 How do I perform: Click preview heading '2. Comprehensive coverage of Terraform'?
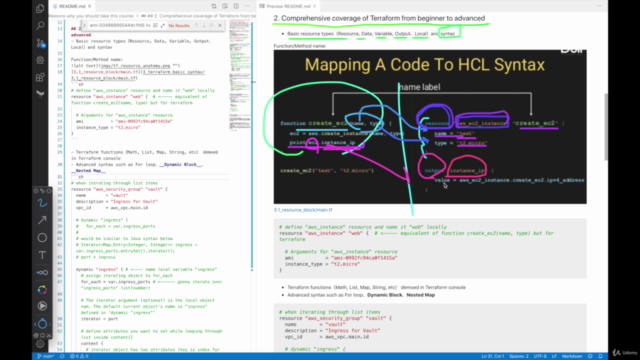point(379,18)
